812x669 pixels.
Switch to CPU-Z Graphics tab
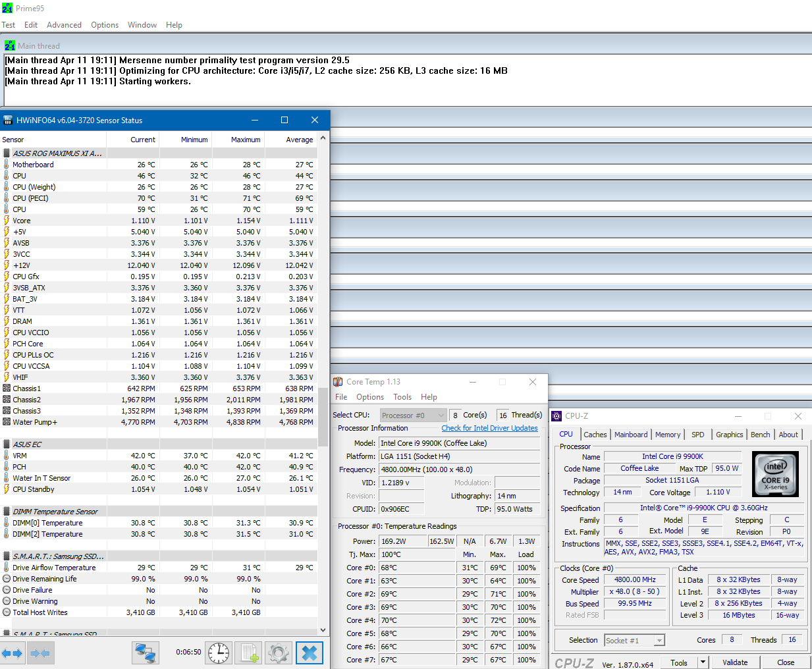point(730,435)
